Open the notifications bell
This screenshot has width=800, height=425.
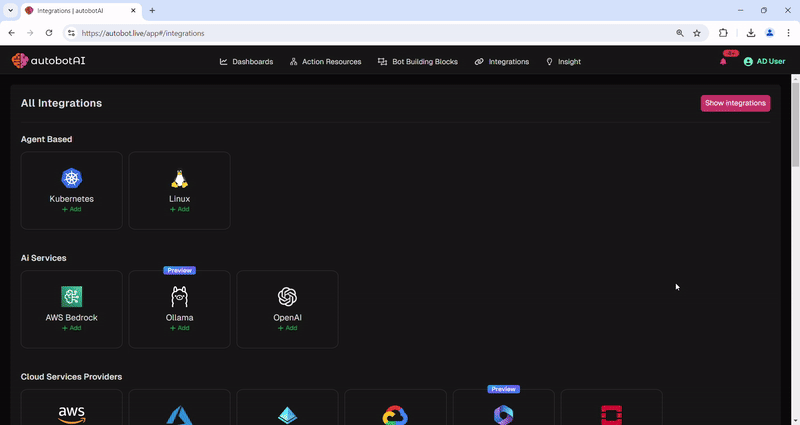[723, 62]
